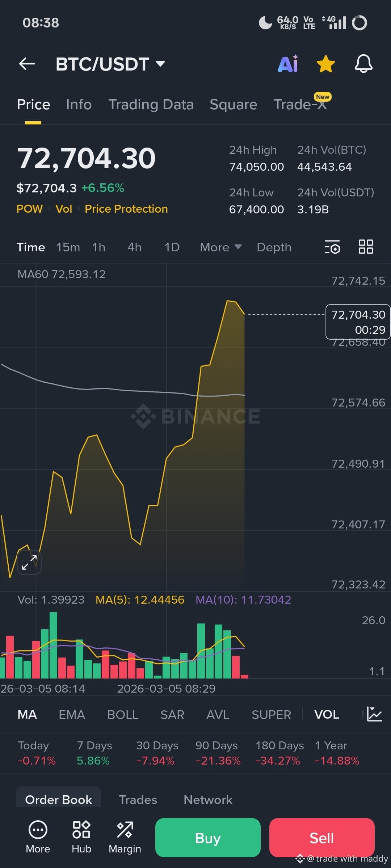This screenshot has width=391, height=868.
Task: Open the indicator chart icon next to VOL
Action: pyautogui.click(x=374, y=714)
